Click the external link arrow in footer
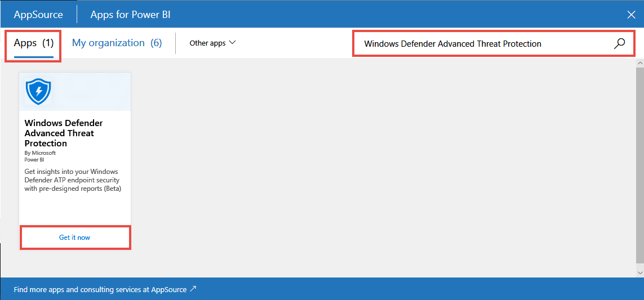 193,289
